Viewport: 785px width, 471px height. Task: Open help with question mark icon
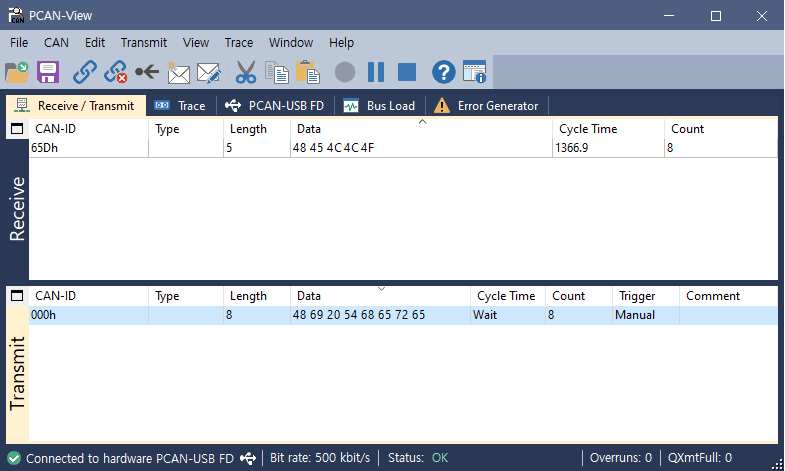pos(444,72)
